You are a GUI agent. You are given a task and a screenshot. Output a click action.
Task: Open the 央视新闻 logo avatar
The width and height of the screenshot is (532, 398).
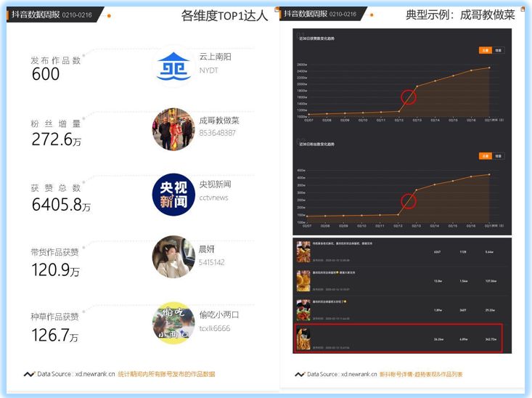[x=173, y=194]
